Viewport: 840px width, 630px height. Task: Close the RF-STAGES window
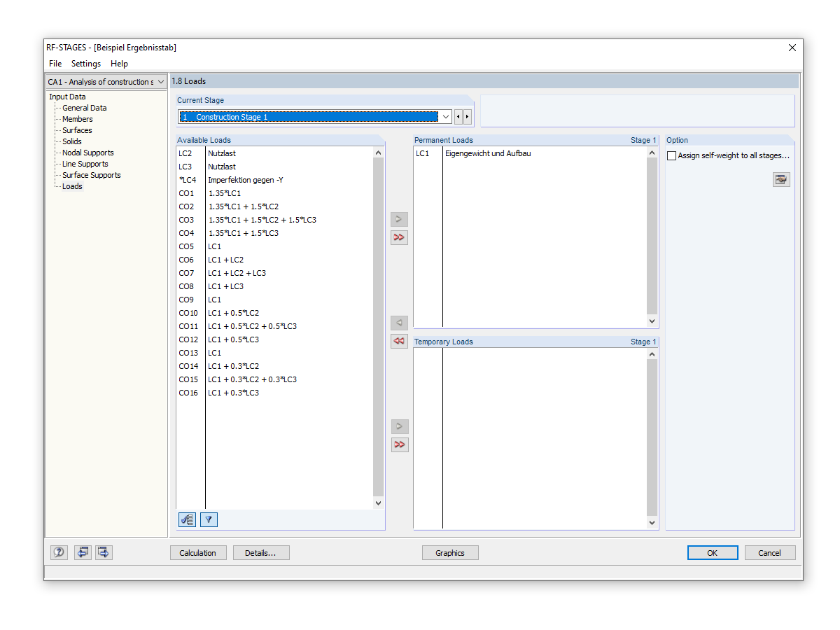(x=792, y=48)
